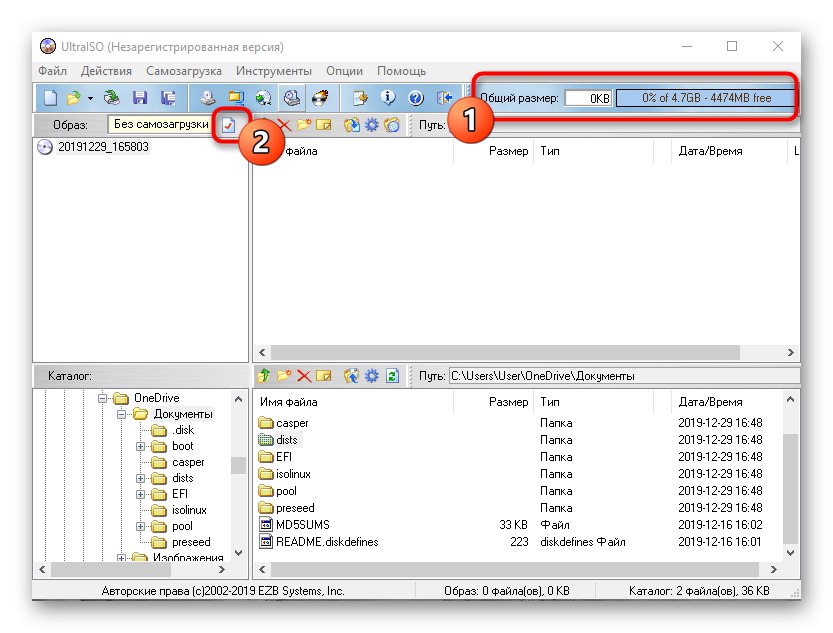Click Rename icon in upper image toolbar
The image size is (833, 633).
pyautogui.click(x=324, y=125)
